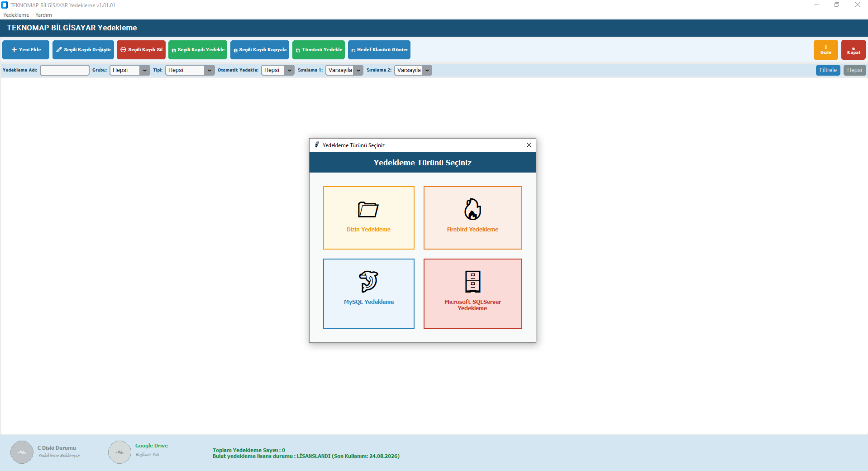Close the Yedekleme Türünü Seçiniz dialog
Viewport: 868px width, 471px height.
(x=529, y=145)
